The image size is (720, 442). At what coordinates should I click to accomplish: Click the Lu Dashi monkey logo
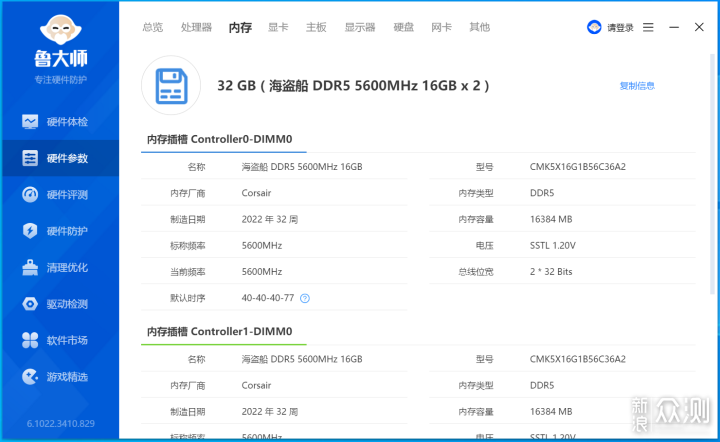click(x=61, y=30)
